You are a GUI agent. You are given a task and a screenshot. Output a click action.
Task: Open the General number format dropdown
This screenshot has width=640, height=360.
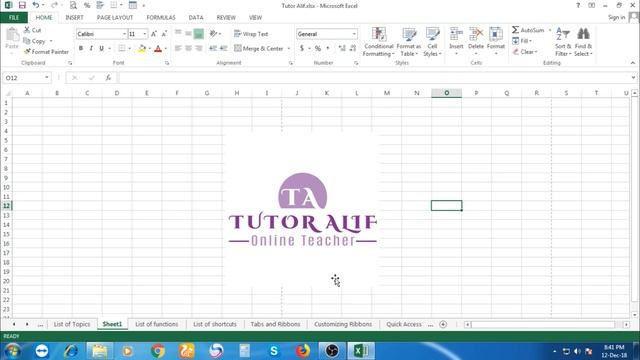[354, 34]
